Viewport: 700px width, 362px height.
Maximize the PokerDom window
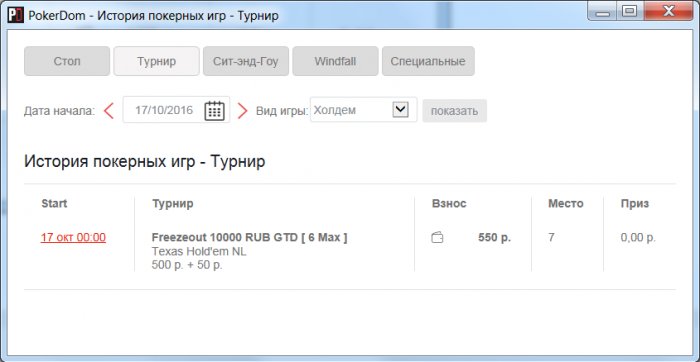click(x=630, y=12)
